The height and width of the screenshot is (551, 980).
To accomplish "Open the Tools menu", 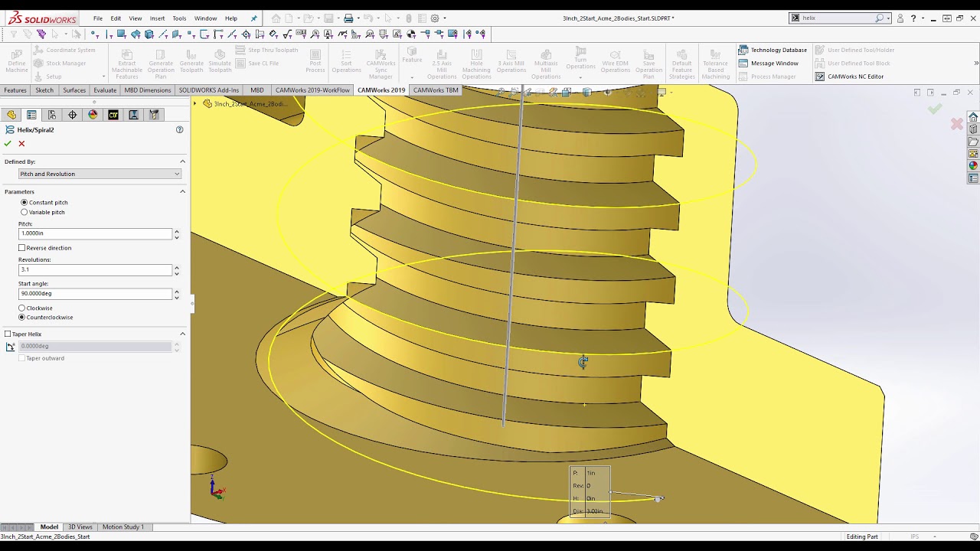I will pyautogui.click(x=179, y=18).
